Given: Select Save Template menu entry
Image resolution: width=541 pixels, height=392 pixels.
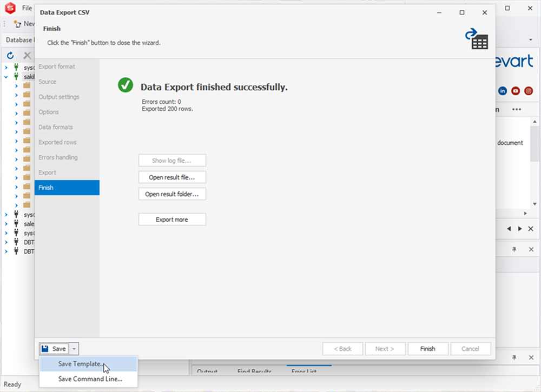Looking at the screenshot, I should 80,364.
